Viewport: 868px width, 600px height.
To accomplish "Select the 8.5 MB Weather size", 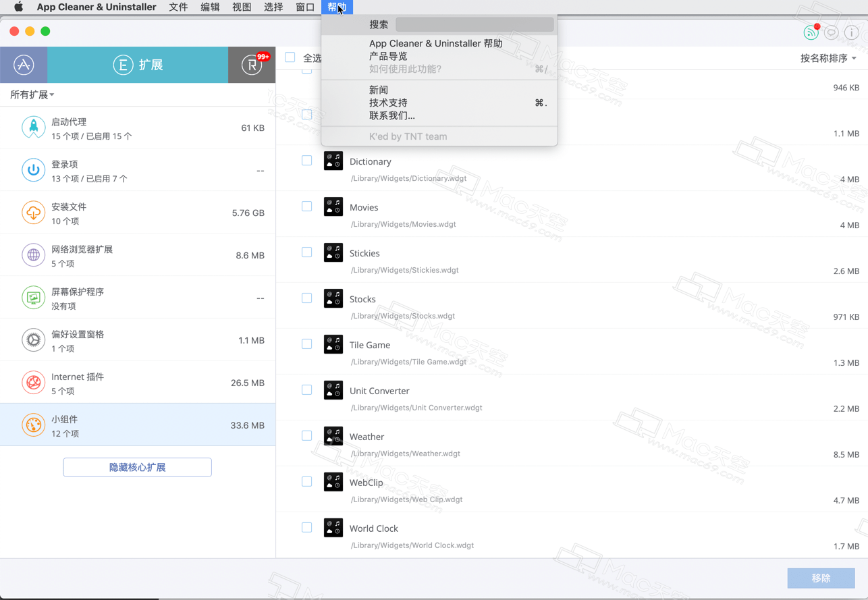I will (x=846, y=455).
